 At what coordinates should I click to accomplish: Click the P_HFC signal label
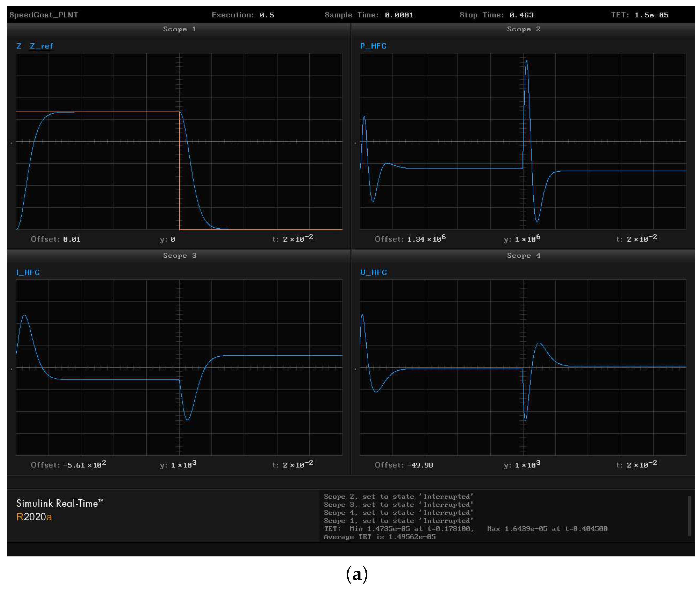[373, 46]
